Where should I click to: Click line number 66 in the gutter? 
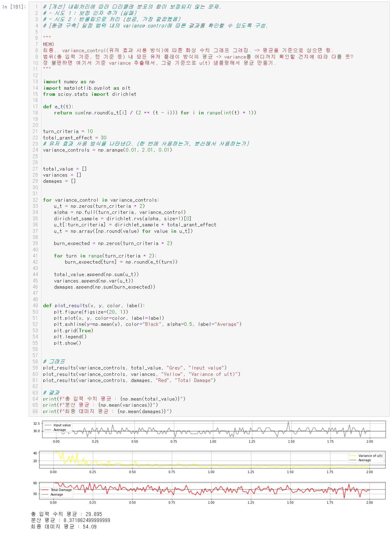coord(35,412)
